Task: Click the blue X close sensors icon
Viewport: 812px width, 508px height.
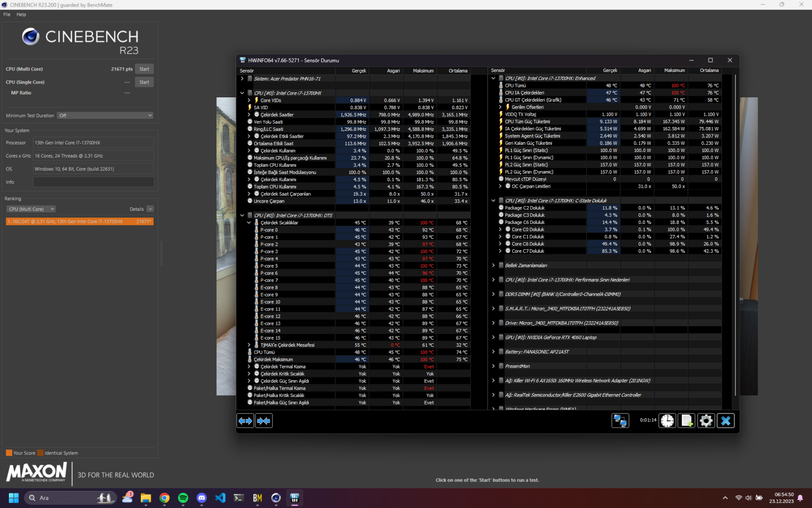Action: tap(726, 421)
